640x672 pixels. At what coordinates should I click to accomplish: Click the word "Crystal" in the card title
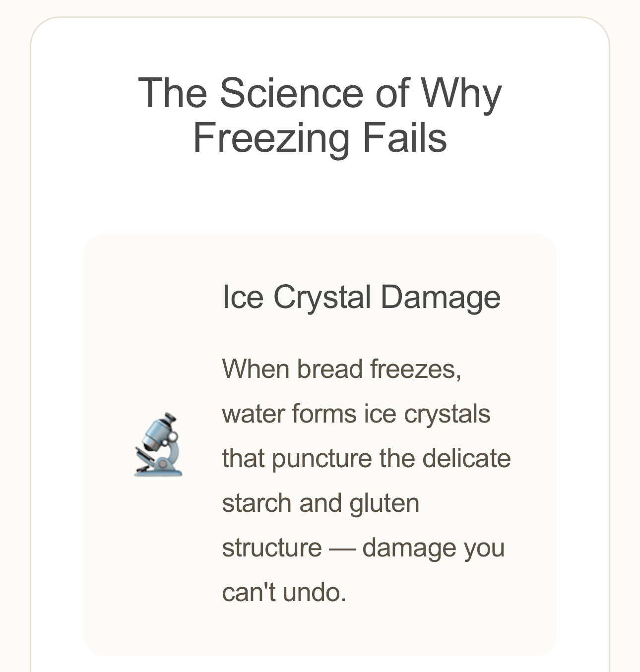tap(322, 297)
